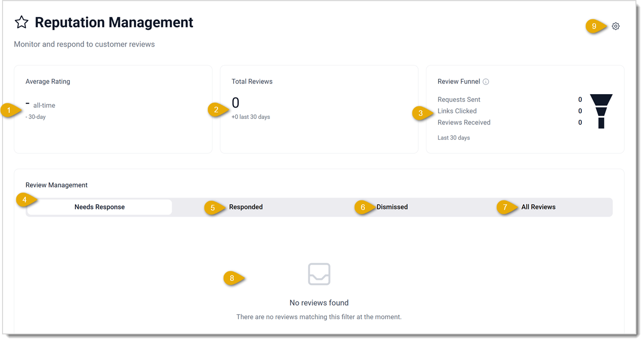Click the Average Rating card title
Image resolution: width=644 pixels, height=342 pixels.
[x=48, y=81]
